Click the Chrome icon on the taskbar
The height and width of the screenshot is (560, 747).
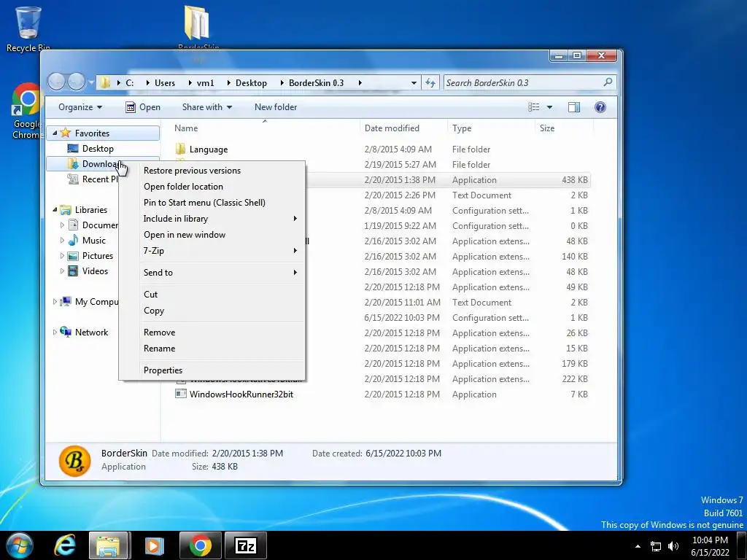pyautogui.click(x=201, y=545)
